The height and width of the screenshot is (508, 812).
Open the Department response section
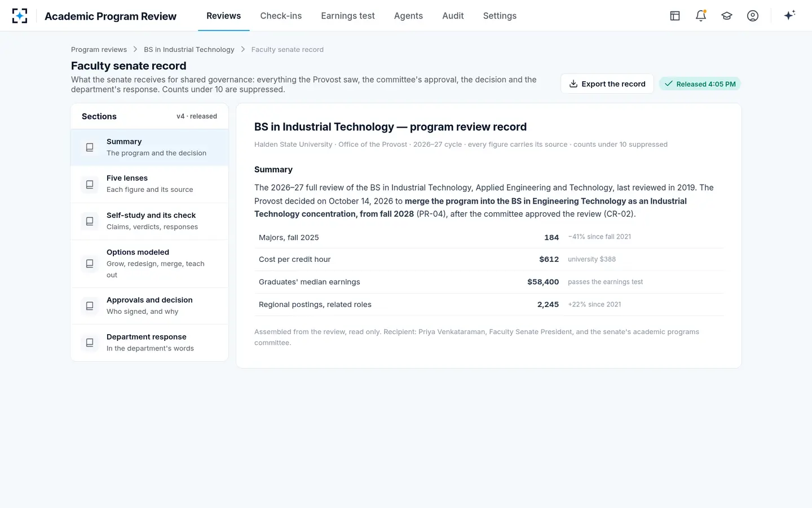pos(149,343)
